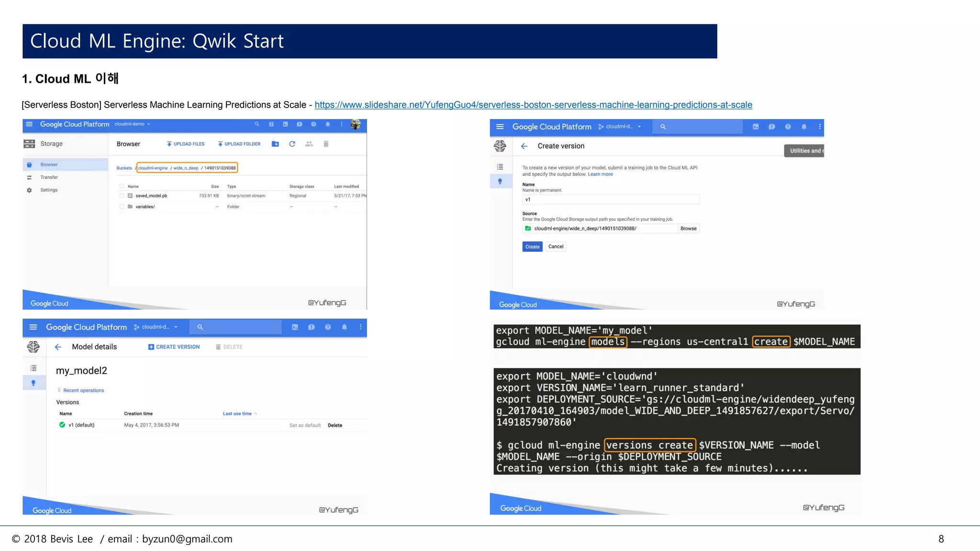Click search field in Create version header
Viewport: 980px width, 551px height.
coord(698,127)
